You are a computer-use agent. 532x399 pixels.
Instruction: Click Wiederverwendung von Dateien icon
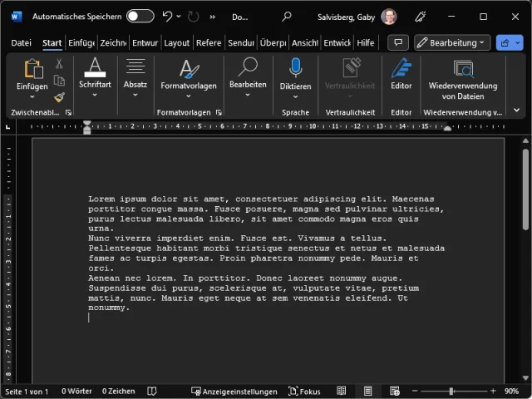(463, 69)
